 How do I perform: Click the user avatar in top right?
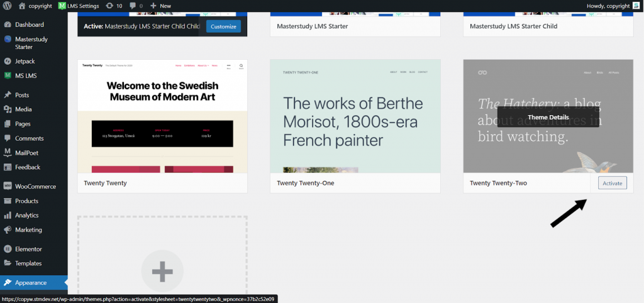636,6
